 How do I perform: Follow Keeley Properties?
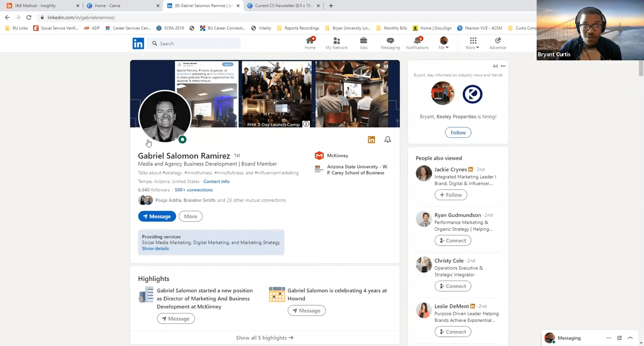(x=458, y=132)
